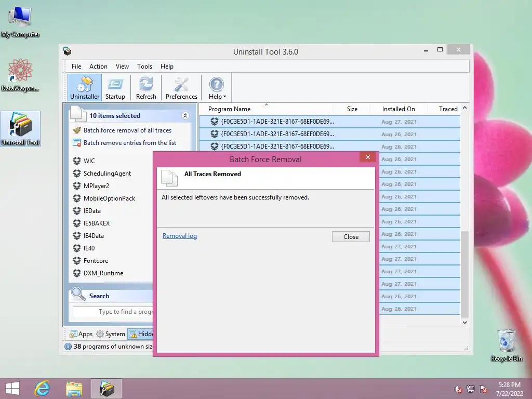Switch to the Hidden tab

(140, 334)
